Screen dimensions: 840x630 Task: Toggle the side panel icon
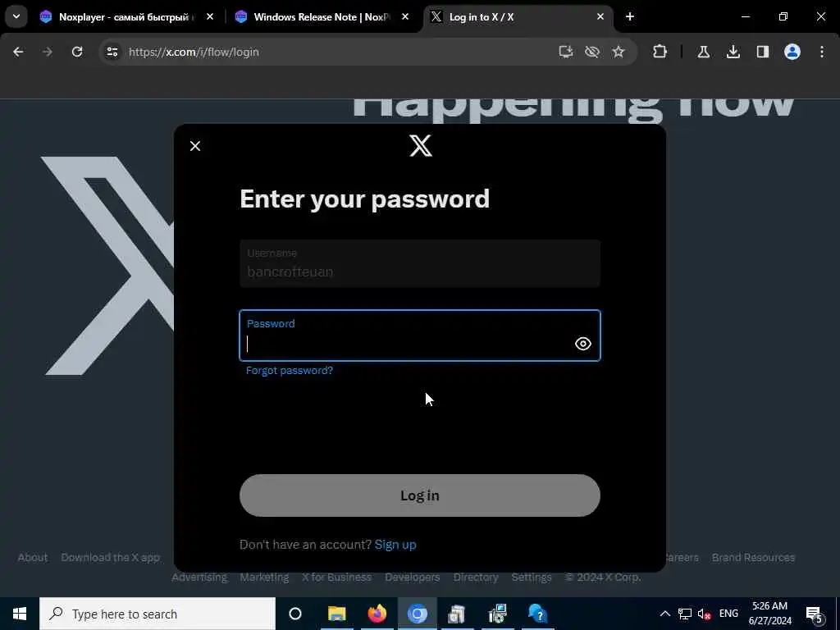coord(763,52)
